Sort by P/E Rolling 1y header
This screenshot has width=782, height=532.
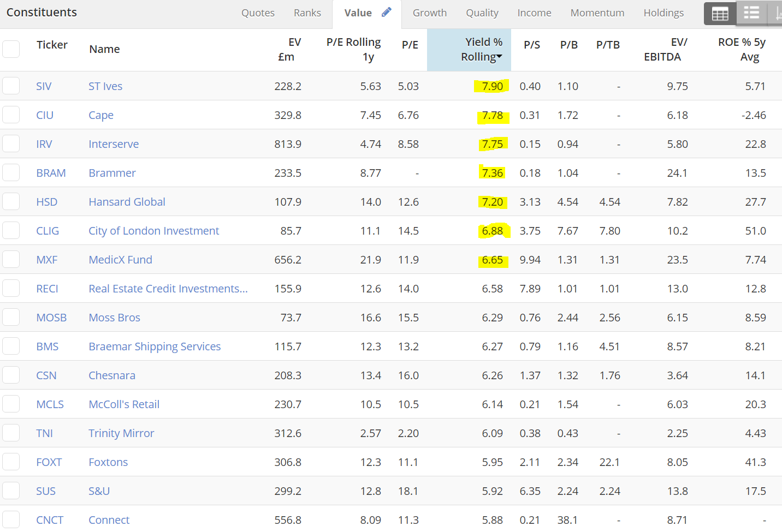(353, 49)
